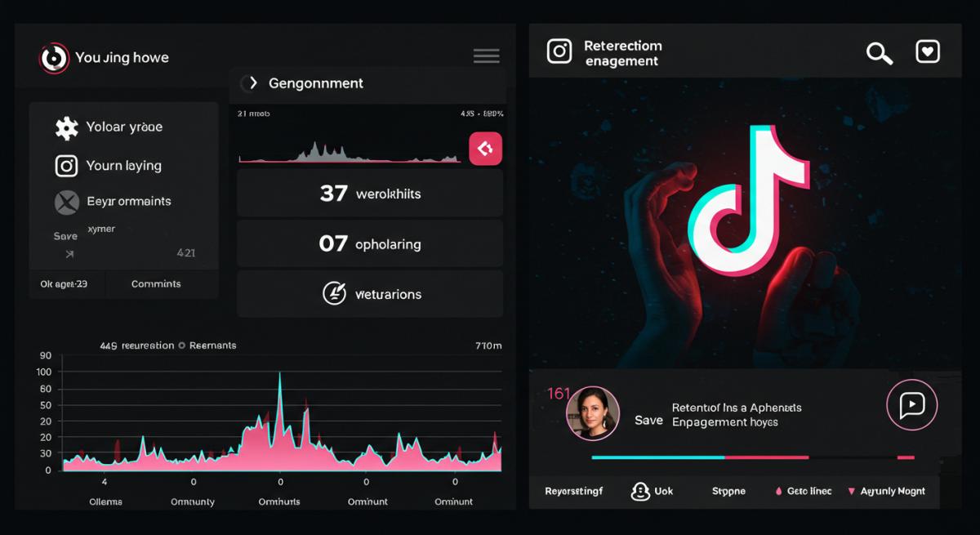Click the lightning icon beside "vieturarions"

tap(334, 294)
